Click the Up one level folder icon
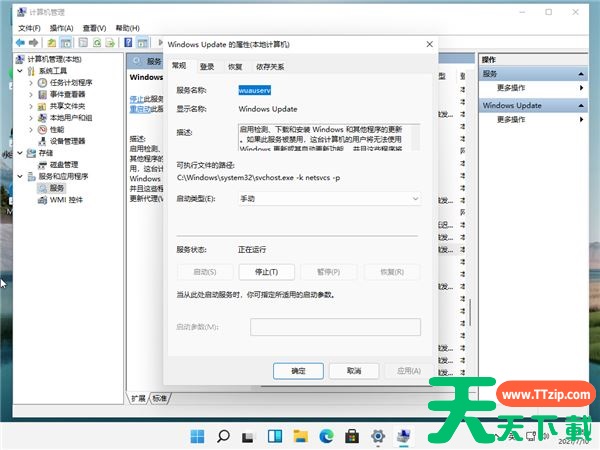Image resolution: width=600 pixels, height=450 pixels. tap(52, 43)
